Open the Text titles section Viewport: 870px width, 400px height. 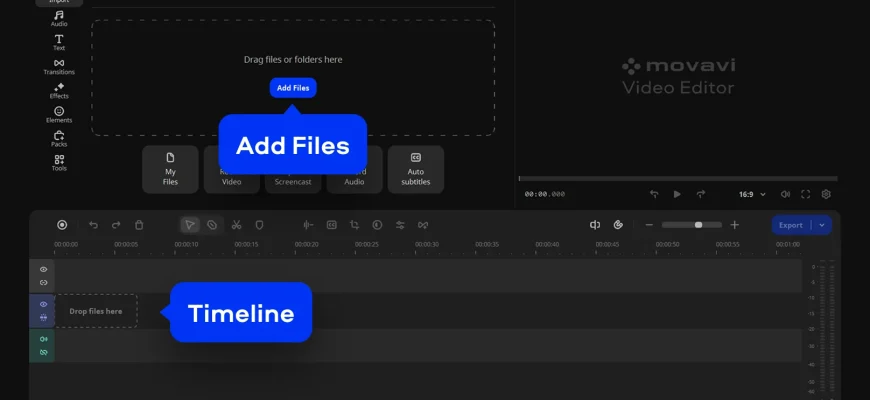pyautogui.click(x=59, y=42)
